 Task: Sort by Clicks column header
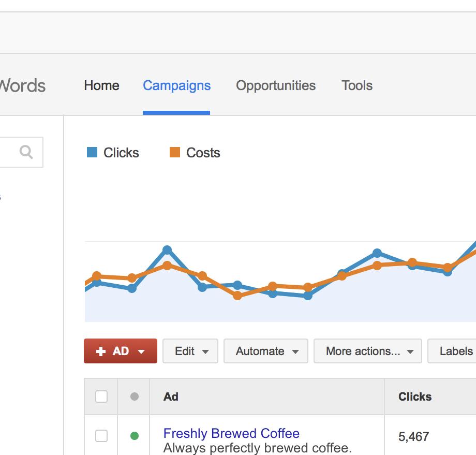click(415, 397)
